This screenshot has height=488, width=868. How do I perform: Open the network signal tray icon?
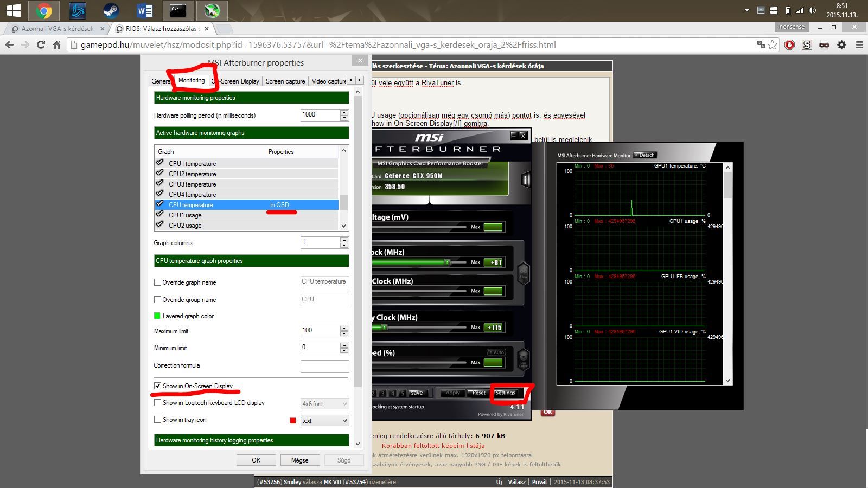[x=800, y=10]
